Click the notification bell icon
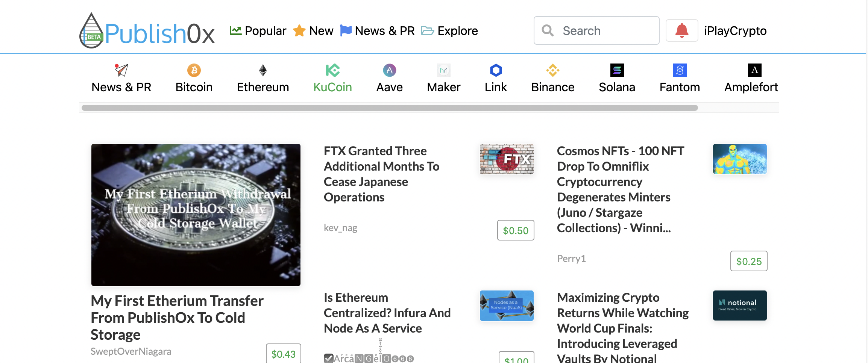The image size is (868, 363). (681, 30)
